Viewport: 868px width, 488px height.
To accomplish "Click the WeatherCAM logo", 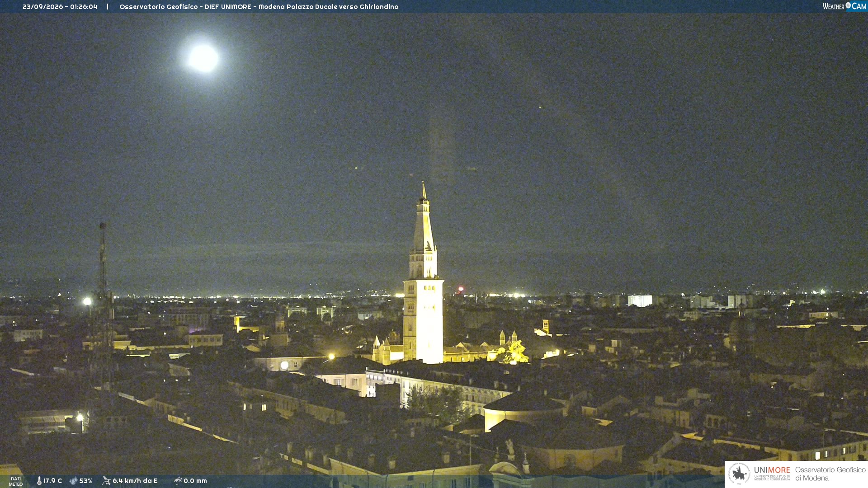I will tap(844, 6).
